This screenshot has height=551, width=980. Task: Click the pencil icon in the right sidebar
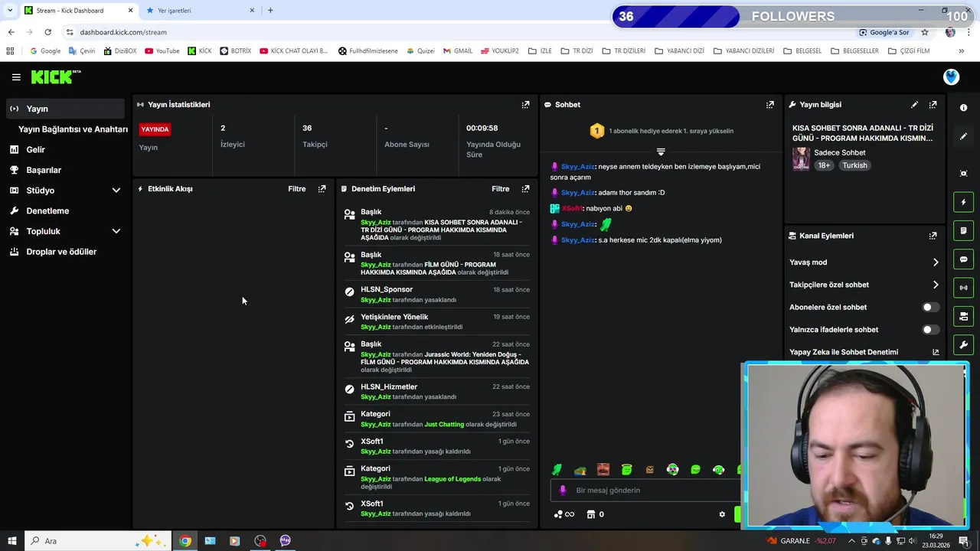pos(963,136)
